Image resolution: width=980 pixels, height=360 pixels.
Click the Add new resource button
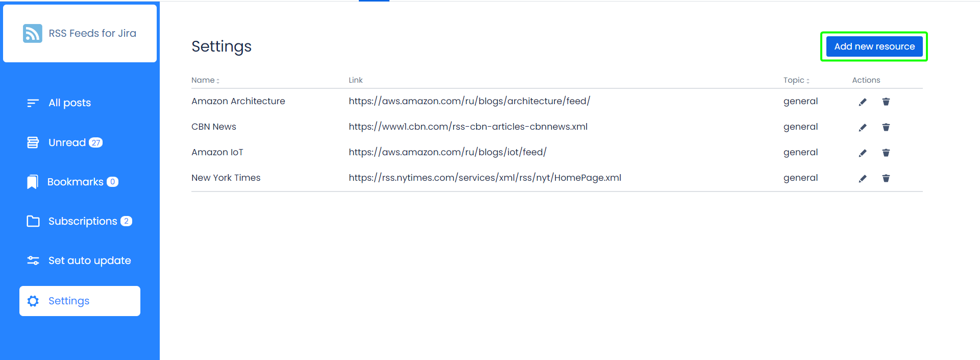tap(874, 46)
